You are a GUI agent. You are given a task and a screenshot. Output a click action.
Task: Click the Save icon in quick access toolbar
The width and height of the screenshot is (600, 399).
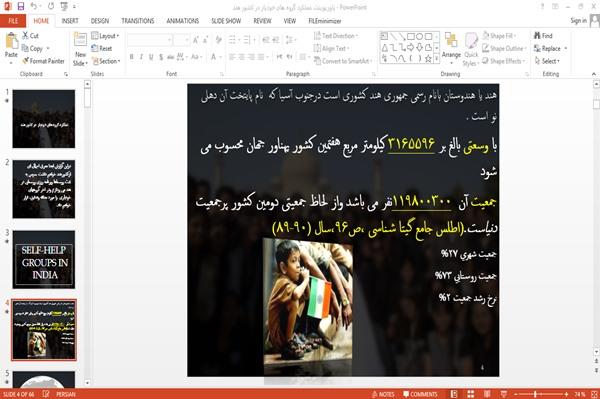pos(21,7)
